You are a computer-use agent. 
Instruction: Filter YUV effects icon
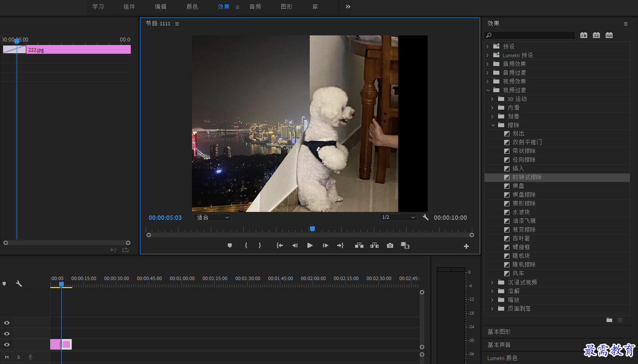pos(609,35)
